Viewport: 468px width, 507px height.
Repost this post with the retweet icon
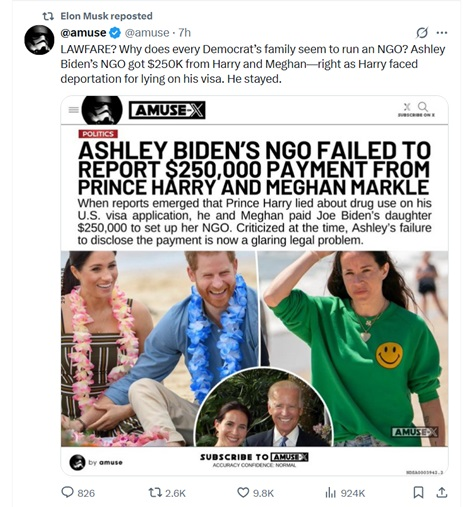pyautogui.click(x=155, y=492)
